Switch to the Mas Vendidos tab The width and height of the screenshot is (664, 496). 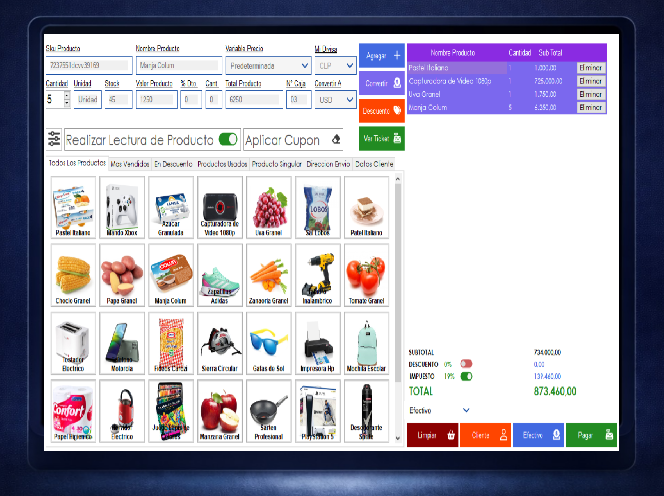coord(130,163)
